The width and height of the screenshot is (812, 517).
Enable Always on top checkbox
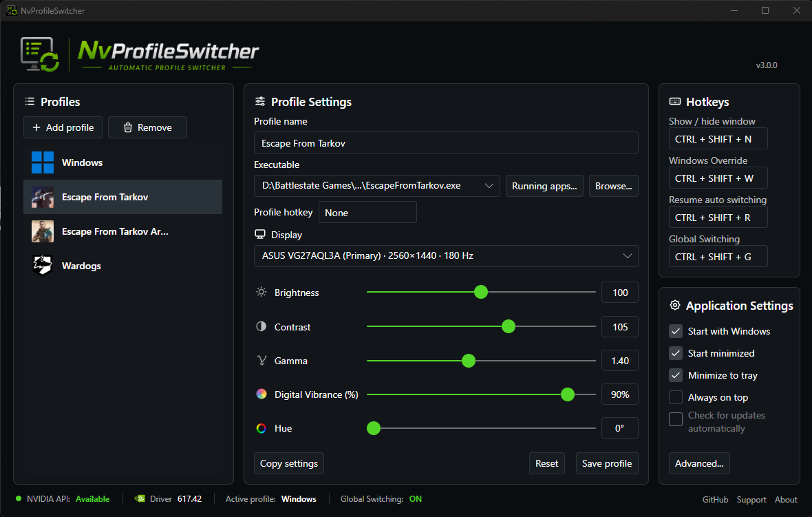pos(676,397)
